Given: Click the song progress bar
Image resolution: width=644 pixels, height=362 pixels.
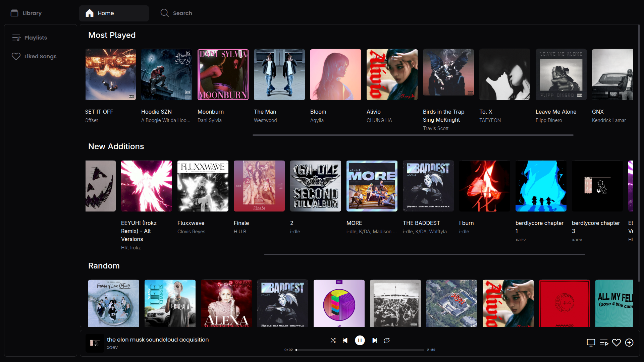Looking at the screenshot, I should (x=360, y=350).
